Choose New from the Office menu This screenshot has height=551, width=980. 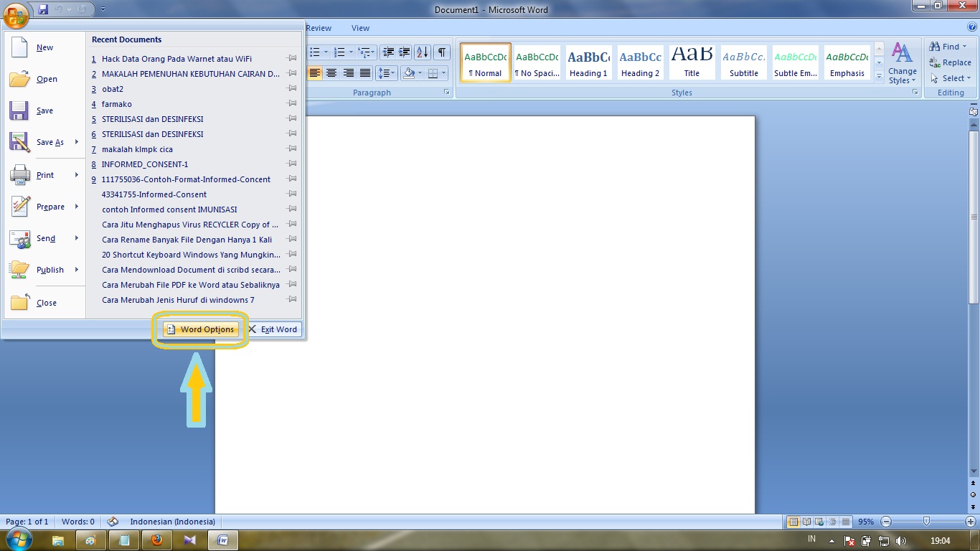[x=44, y=47]
